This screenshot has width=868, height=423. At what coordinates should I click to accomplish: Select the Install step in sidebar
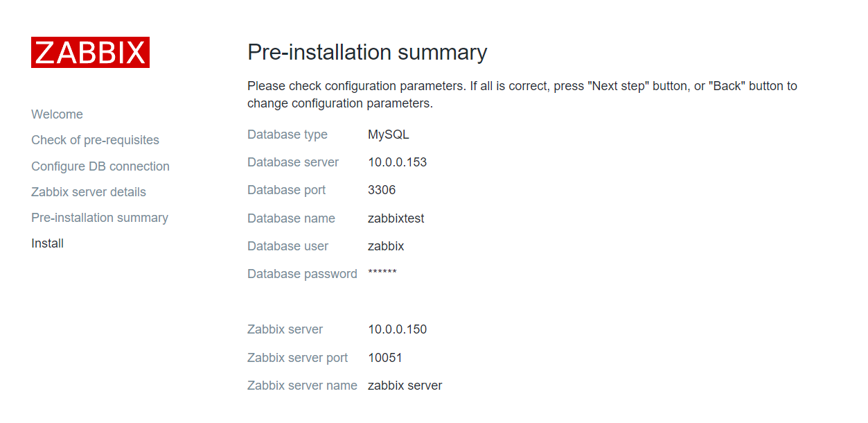47,243
